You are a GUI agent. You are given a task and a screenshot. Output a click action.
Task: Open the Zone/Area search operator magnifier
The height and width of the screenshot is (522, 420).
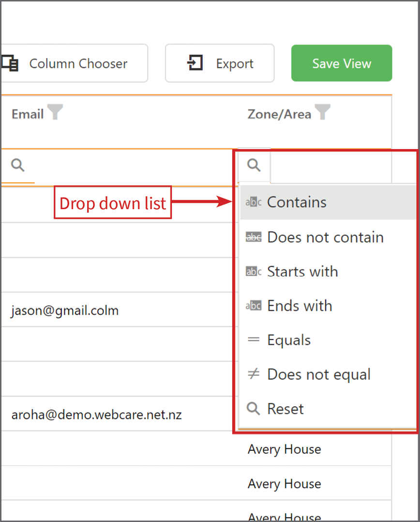254,165
